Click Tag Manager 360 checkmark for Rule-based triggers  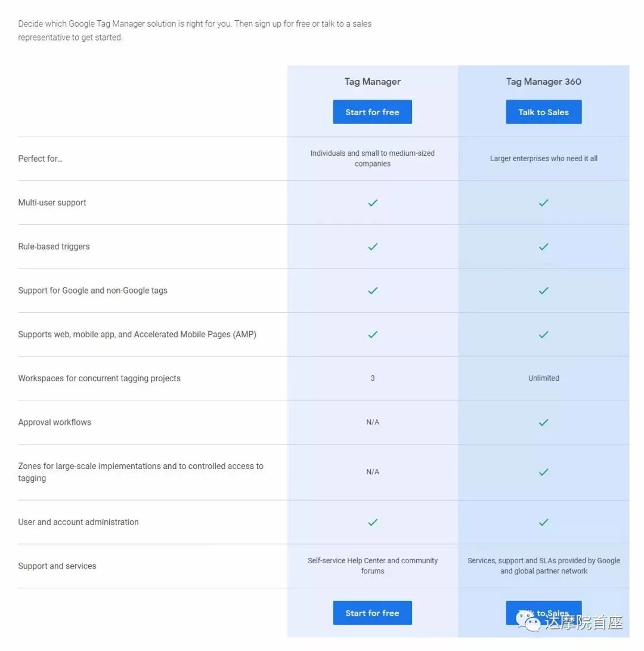[x=544, y=246]
